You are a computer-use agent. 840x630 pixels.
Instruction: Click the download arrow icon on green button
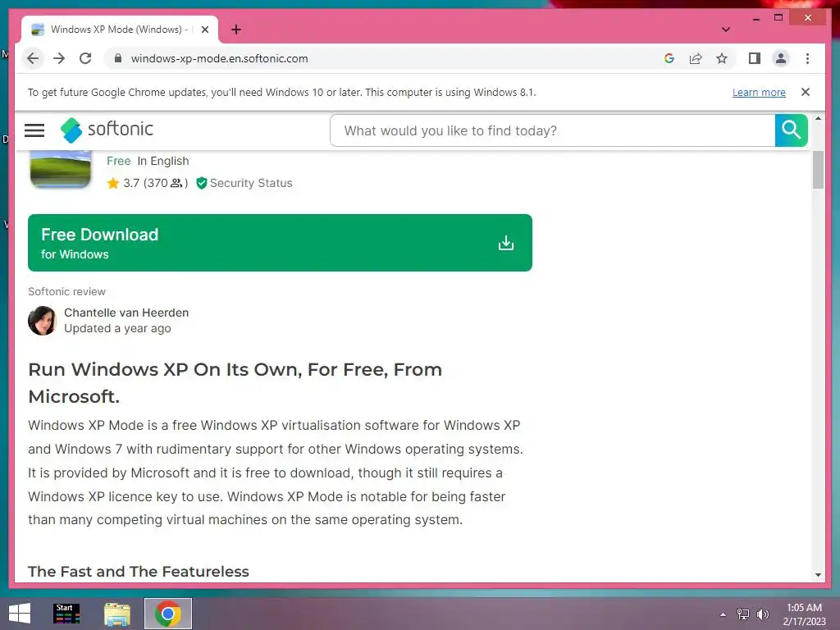[505, 243]
